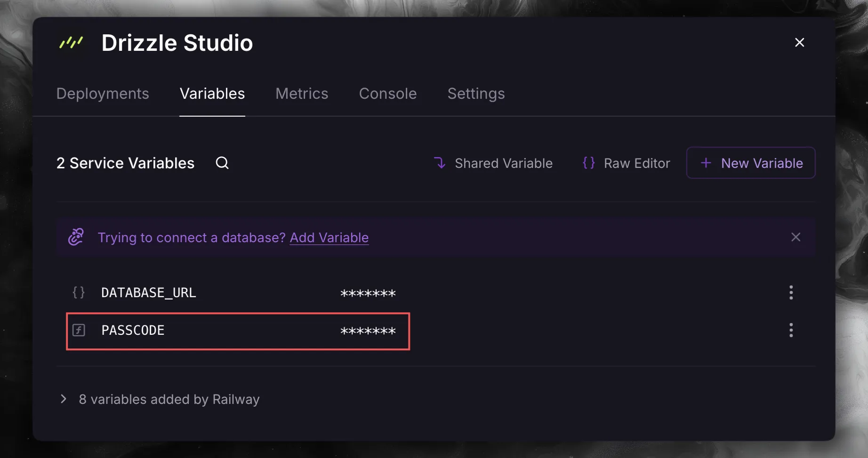Screen dimensions: 868x458
Task: Open the three-dot menu for PASSCODE
Action: click(x=791, y=330)
